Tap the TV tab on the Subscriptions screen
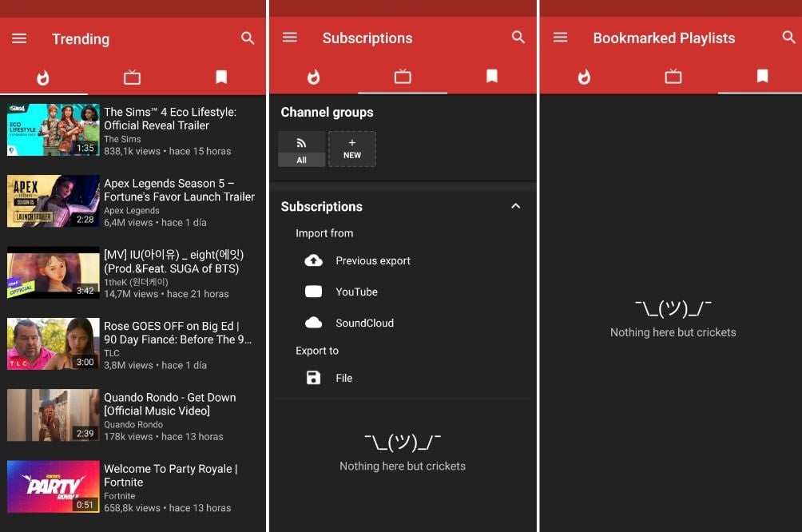802x532 pixels. [403, 77]
